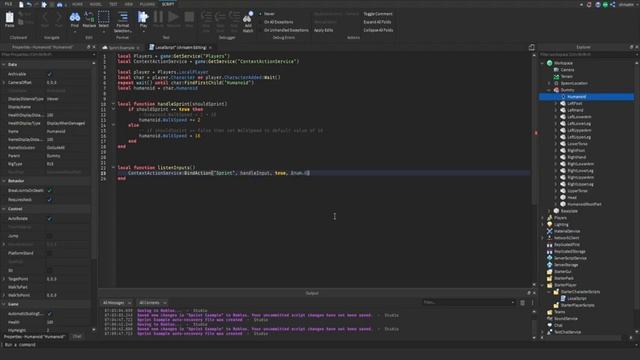Select On Unhandled Exceptions option
The width and height of the screenshot is (640, 360).
coord(286,30)
